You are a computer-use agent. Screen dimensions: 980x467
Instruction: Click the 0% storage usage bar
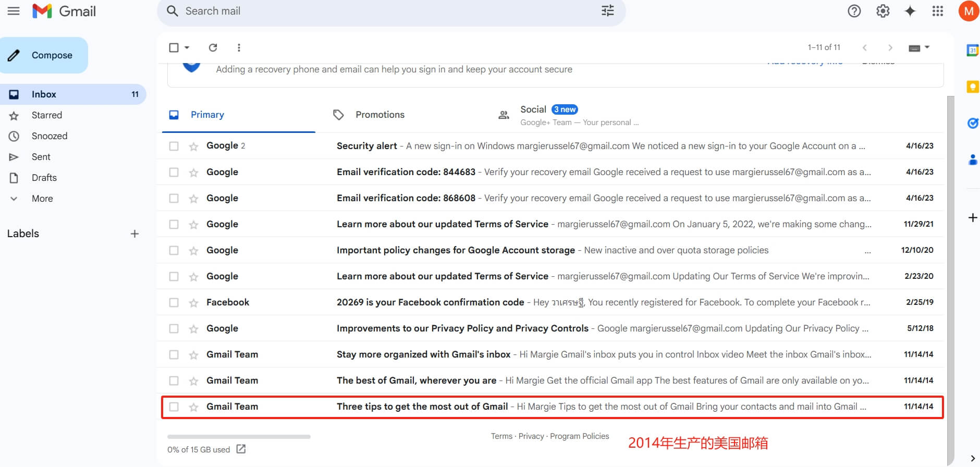tap(239, 437)
